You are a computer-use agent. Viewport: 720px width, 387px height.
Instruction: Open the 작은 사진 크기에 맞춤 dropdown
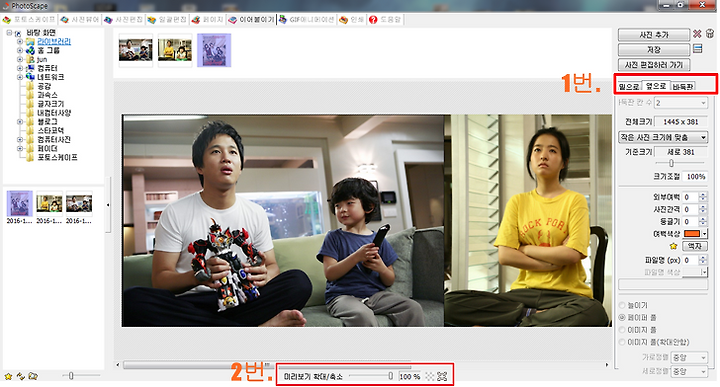(663, 137)
